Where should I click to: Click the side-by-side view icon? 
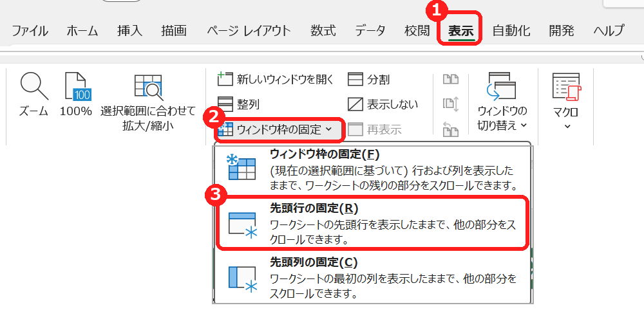click(451, 79)
